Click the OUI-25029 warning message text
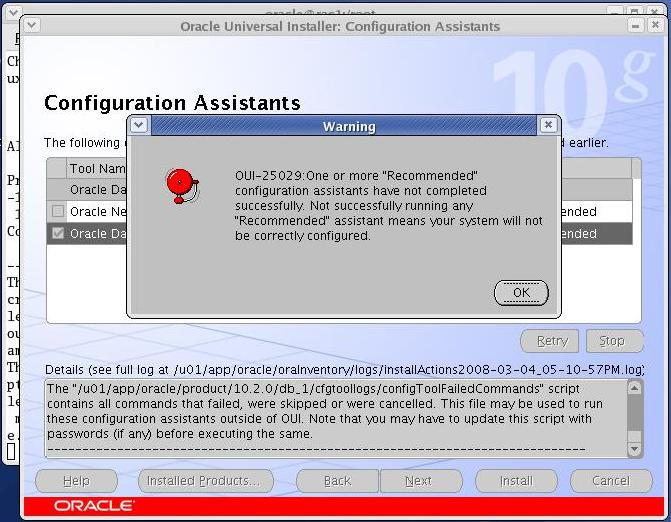Image resolution: width=671 pixels, height=522 pixels. 389,206
